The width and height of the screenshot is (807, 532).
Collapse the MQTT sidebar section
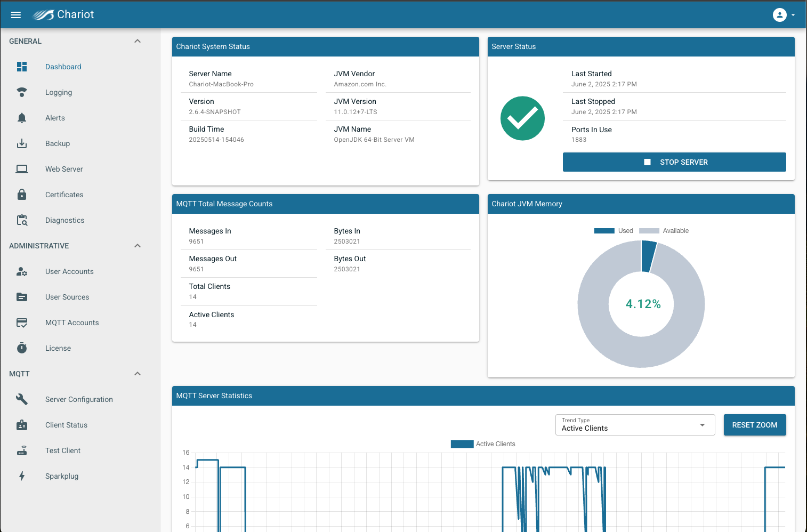coord(138,374)
